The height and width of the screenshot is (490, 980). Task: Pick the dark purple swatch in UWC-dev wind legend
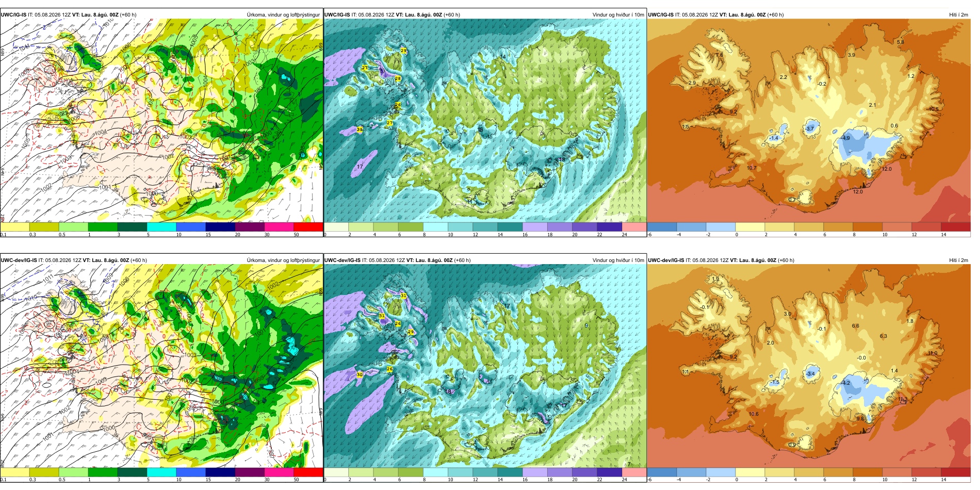(610, 472)
